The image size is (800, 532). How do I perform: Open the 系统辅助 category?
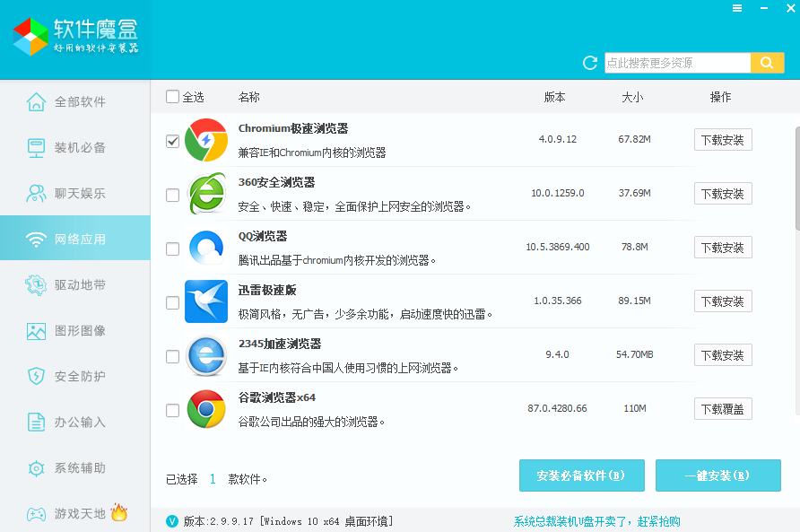tap(75, 467)
